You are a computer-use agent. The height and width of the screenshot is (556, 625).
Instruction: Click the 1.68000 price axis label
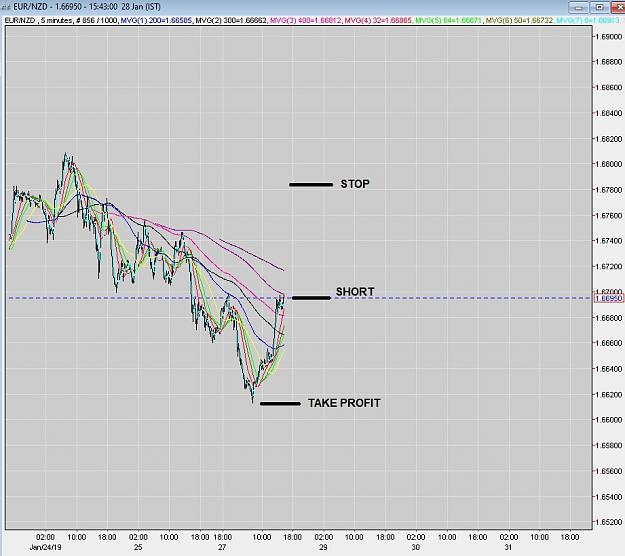click(x=608, y=164)
